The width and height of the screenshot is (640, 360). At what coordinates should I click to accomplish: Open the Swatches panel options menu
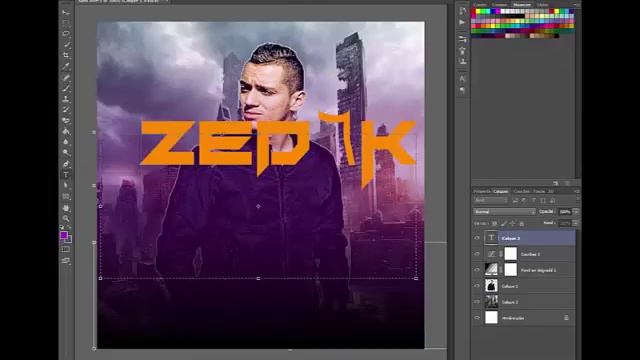coord(576,4)
